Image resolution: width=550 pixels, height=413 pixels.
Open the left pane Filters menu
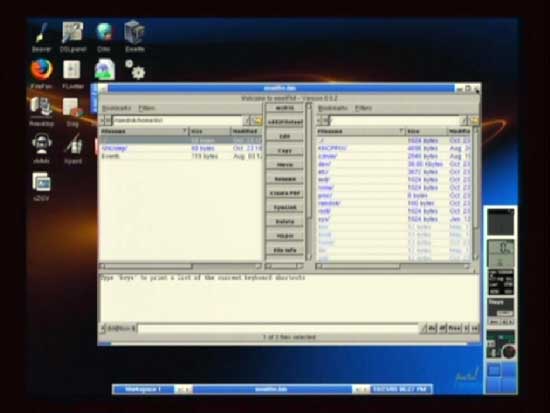click(x=146, y=108)
